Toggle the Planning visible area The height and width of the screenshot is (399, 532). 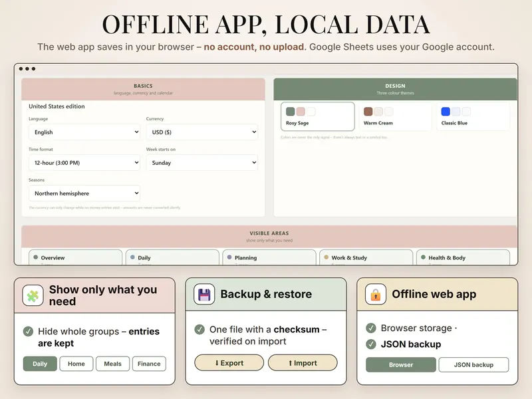269,257
